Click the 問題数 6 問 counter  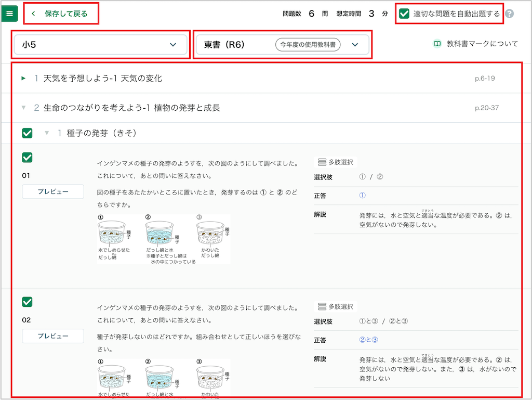[305, 14]
